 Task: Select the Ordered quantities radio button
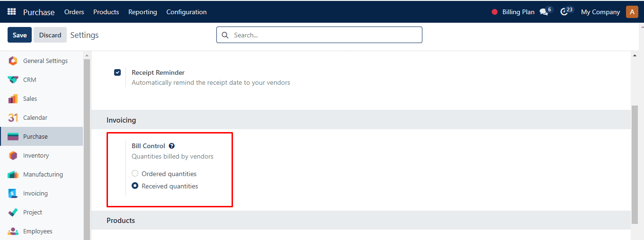tap(135, 174)
